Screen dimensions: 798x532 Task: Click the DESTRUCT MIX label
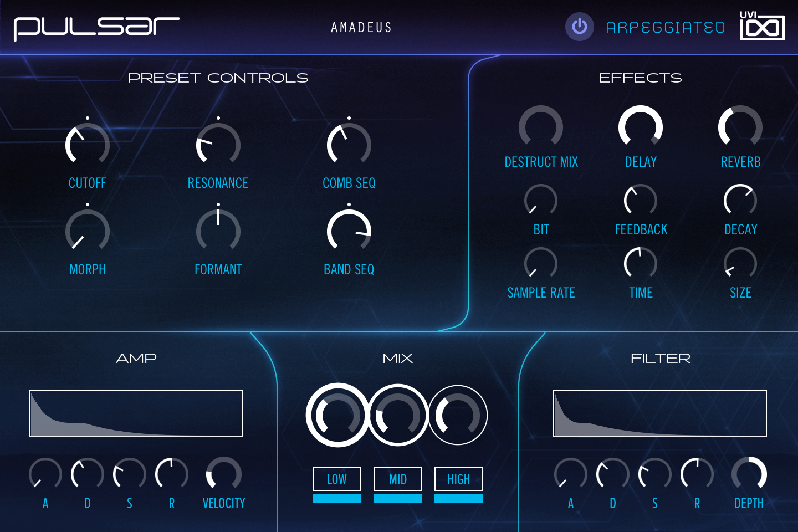tap(541, 162)
